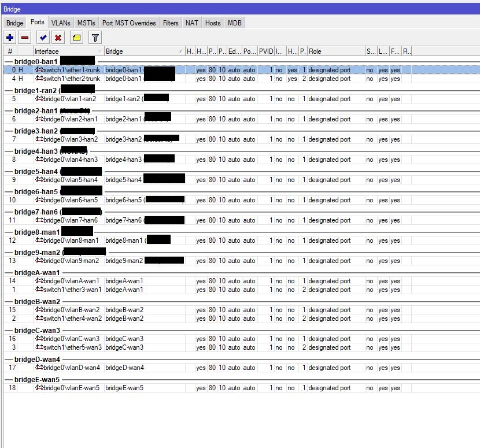Collapse the bridge1-ran2 group
This screenshot has width=480, height=448.
pos(9,91)
